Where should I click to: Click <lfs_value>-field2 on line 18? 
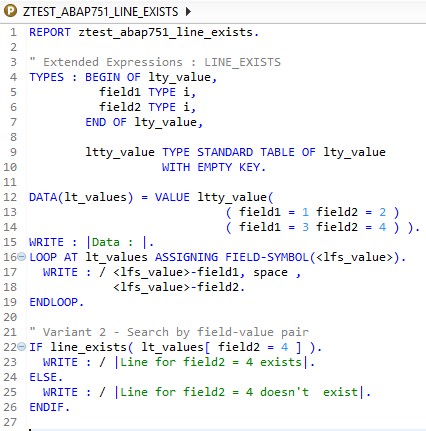point(176,287)
